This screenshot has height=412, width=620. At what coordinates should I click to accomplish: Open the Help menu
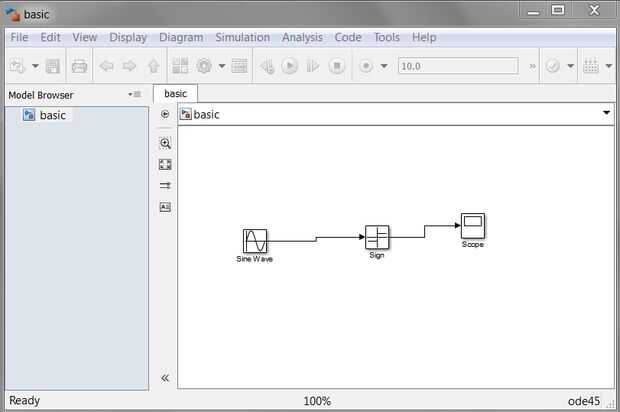tap(424, 38)
